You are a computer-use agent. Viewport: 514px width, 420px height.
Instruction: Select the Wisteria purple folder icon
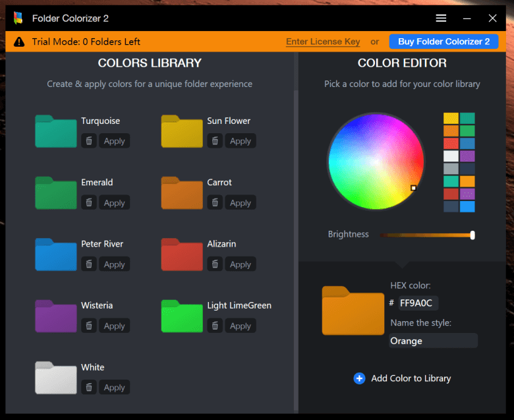click(x=56, y=316)
